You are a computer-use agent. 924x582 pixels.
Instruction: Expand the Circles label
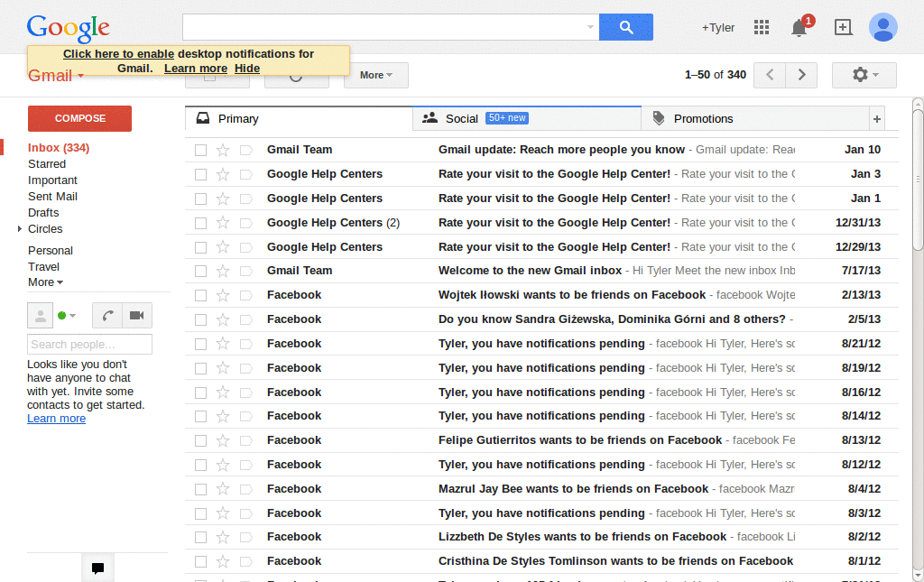pyautogui.click(x=20, y=228)
